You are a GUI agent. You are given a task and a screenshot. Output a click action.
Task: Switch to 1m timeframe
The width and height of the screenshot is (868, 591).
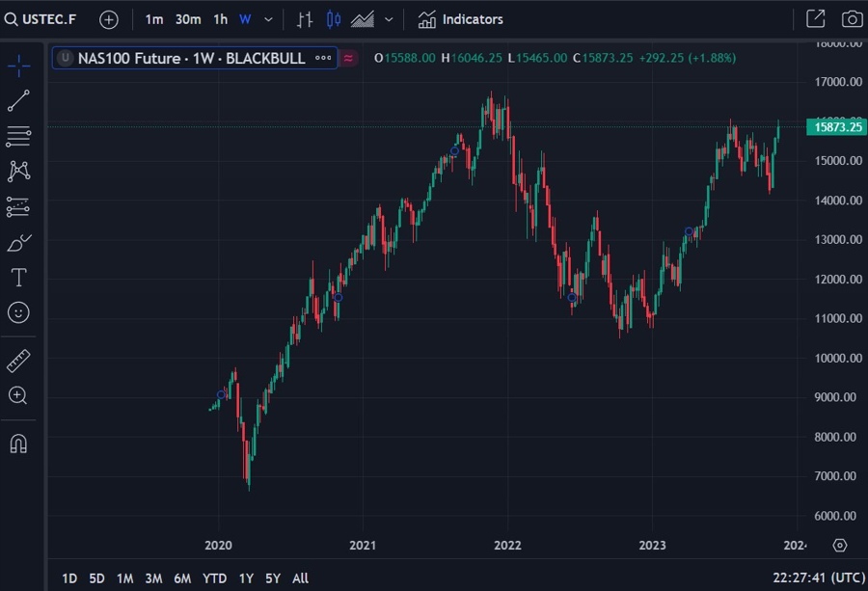[154, 19]
